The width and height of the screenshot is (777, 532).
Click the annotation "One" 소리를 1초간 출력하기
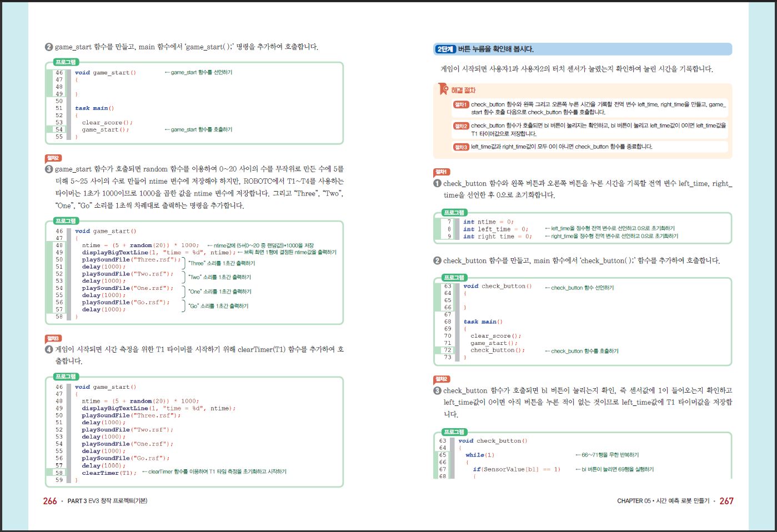tap(220, 292)
